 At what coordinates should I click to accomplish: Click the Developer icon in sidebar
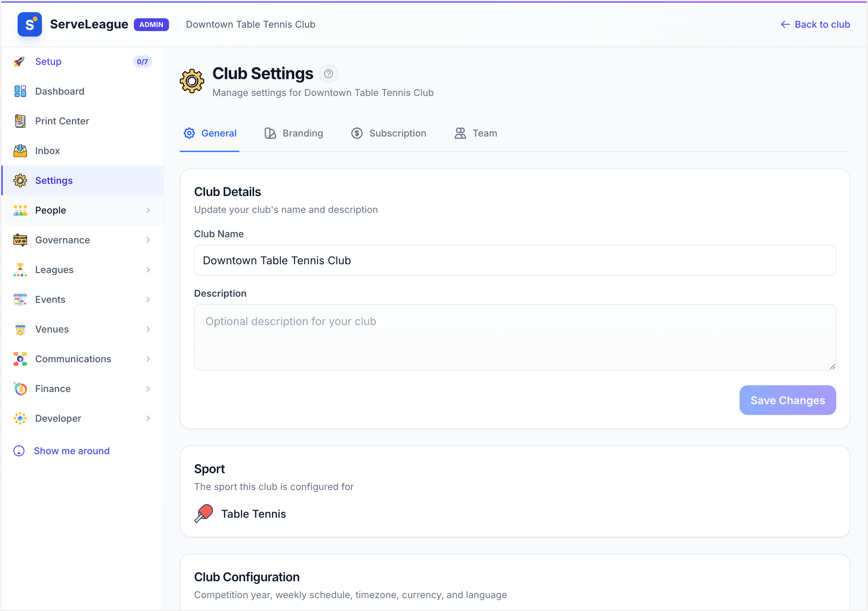20,419
